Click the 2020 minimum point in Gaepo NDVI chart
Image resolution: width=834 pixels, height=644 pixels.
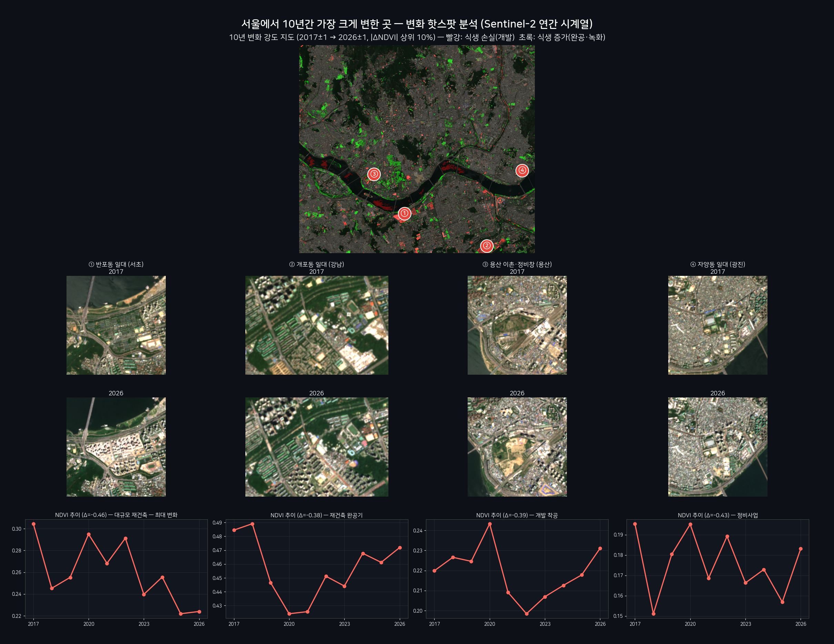(289, 614)
